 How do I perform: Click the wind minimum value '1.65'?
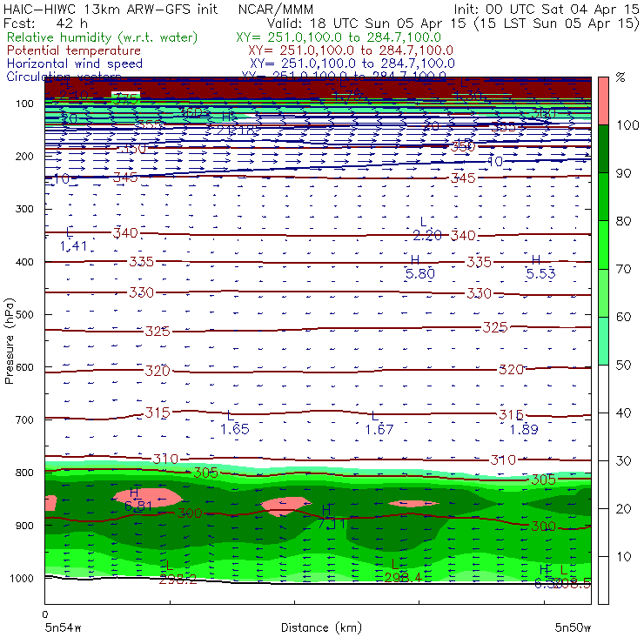click(x=234, y=429)
